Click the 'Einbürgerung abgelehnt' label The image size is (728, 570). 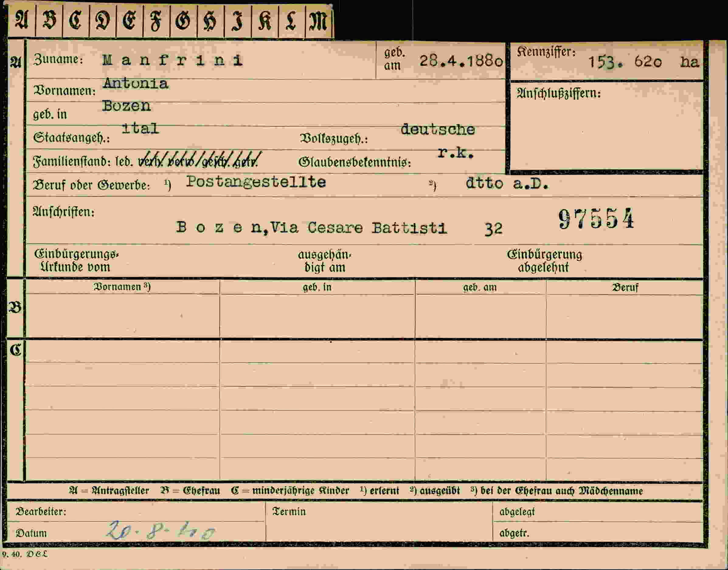pyautogui.click(x=544, y=261)
